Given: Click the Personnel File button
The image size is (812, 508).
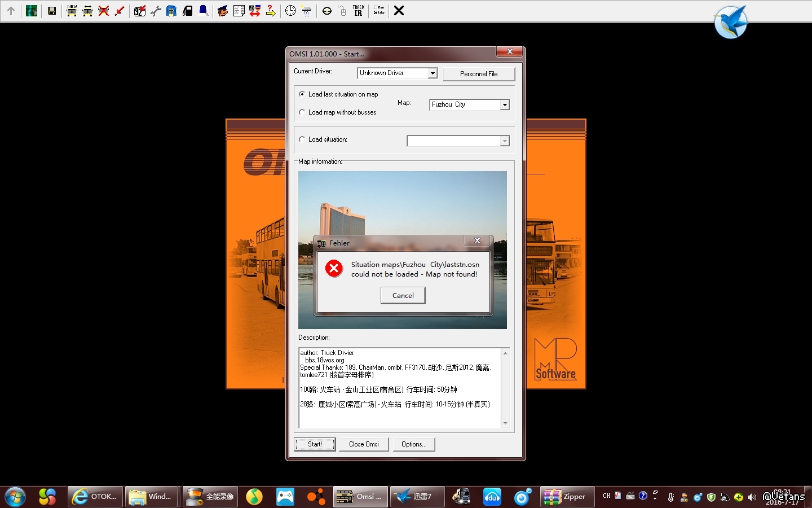Looking at the screenshot, I should pyautogui.click(x=479, y=74).
